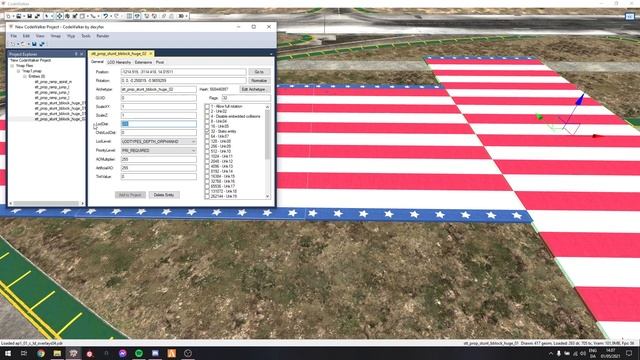This screenshot has width=640, height=360.
Task: Click the Go to button beside Position
Action: 259,72
